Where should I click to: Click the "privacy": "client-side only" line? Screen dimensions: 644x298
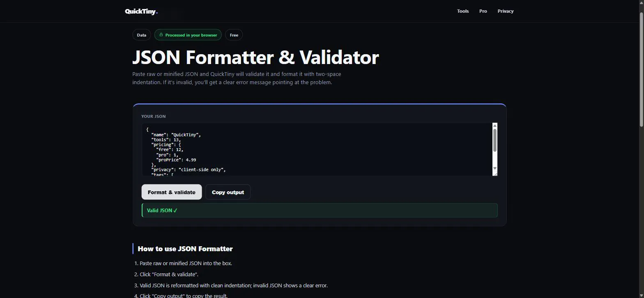(189, 170)
